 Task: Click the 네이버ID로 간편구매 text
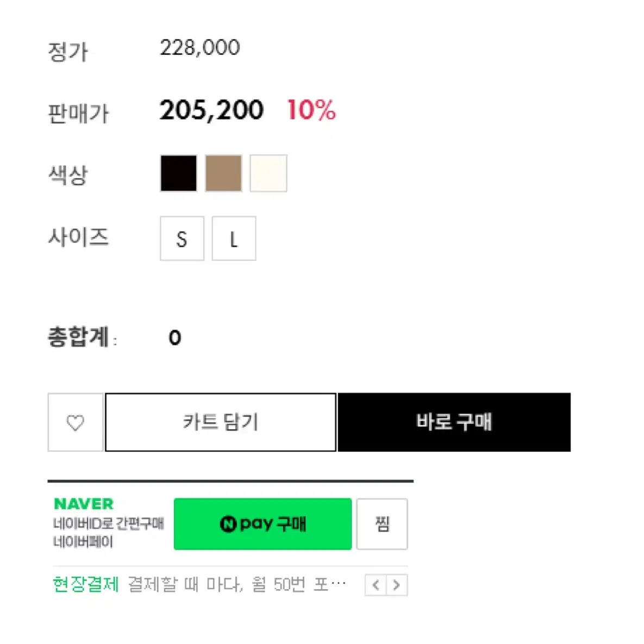tap(109, 524)
